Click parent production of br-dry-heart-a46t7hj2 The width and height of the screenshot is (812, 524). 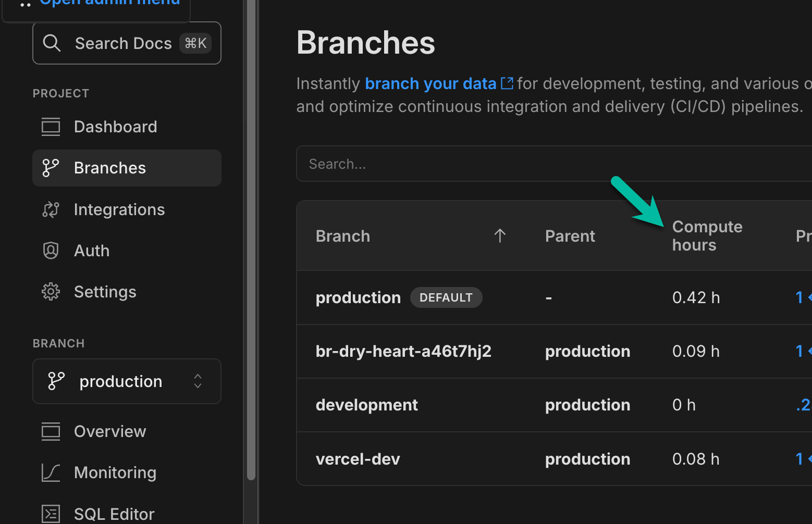[x=587, y=351]
